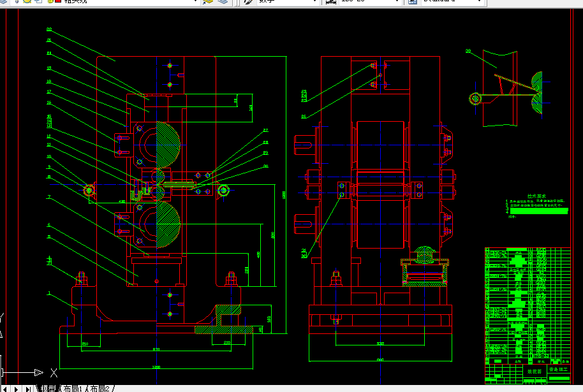Select part number label 30
Viewport: 583px width, 392px height.
(265, 166)
